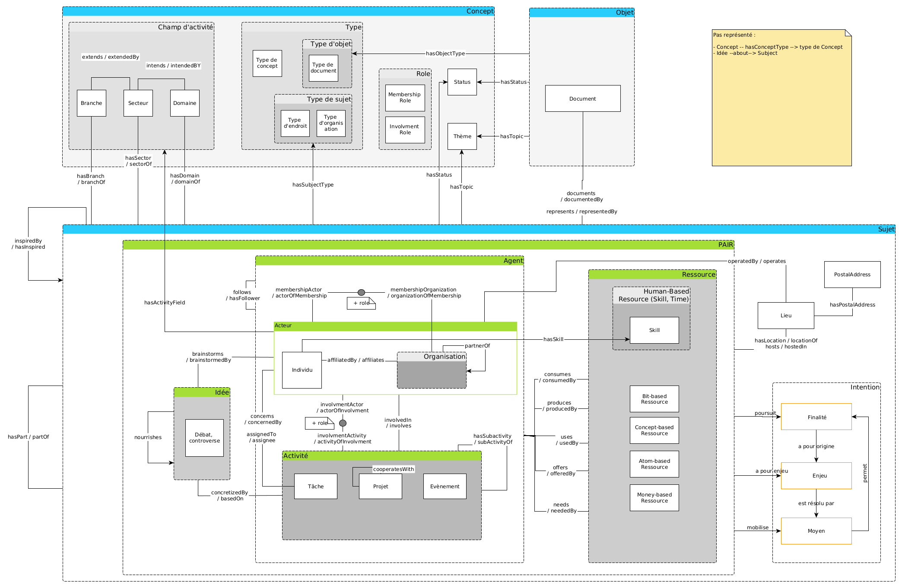The height and width of the screenshot is (588, 902).
Task: Click the Moyen orange-outlined box
Action: (816, 531)
